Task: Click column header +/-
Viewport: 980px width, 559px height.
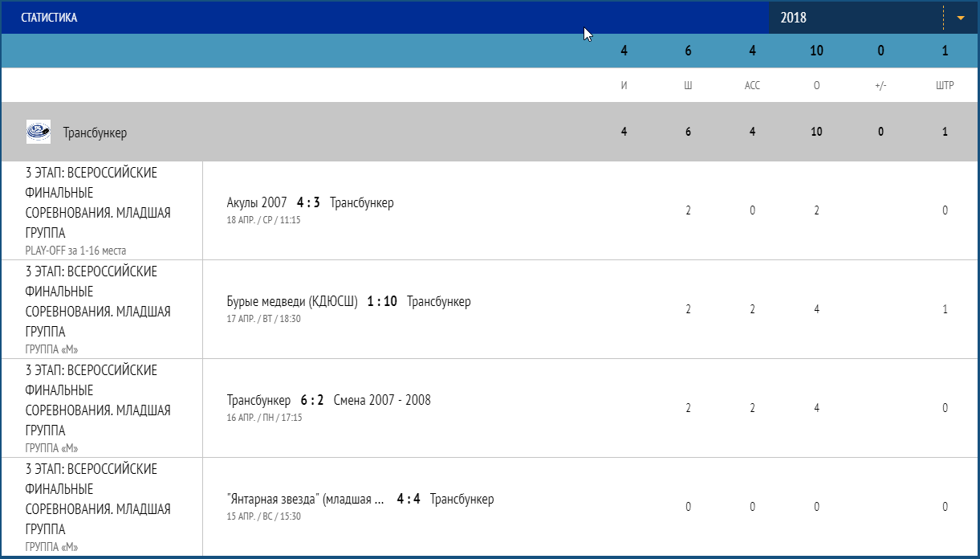Action: [x=880, y=85]
